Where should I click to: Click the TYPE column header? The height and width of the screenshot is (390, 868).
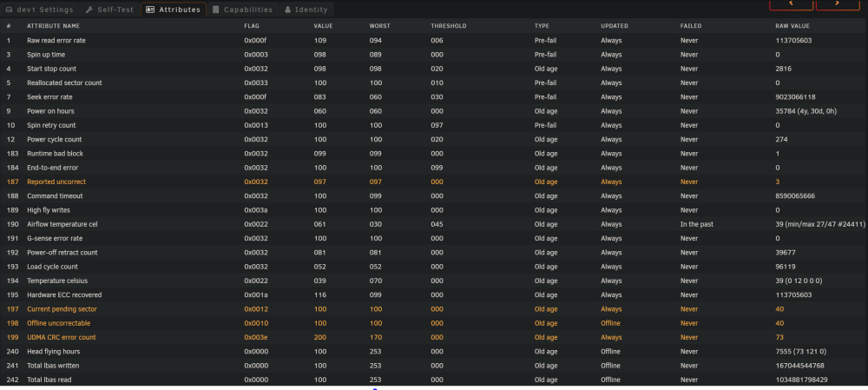[x=542, y=26]
